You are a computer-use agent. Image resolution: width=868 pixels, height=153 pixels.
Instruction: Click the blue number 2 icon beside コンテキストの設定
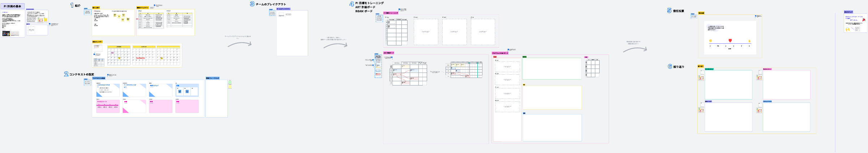click(66, 74)
